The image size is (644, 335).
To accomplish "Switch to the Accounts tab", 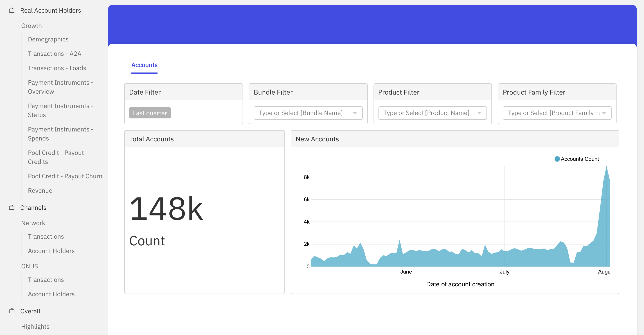I will (144, 65).
